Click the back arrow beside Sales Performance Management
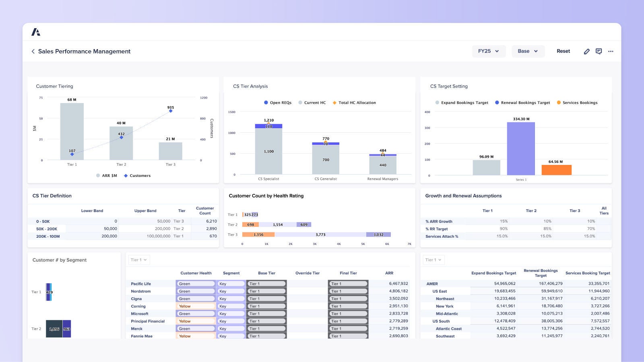 [x=33, y=51]
